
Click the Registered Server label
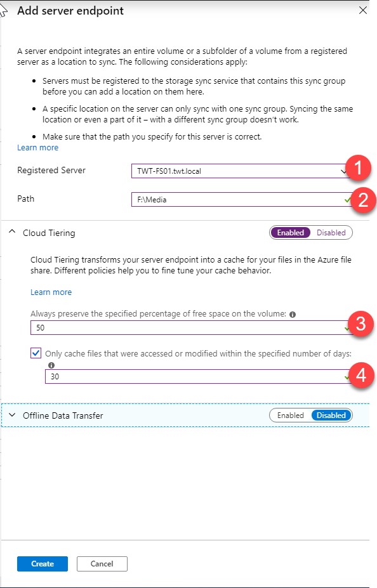tap(51, 170)
